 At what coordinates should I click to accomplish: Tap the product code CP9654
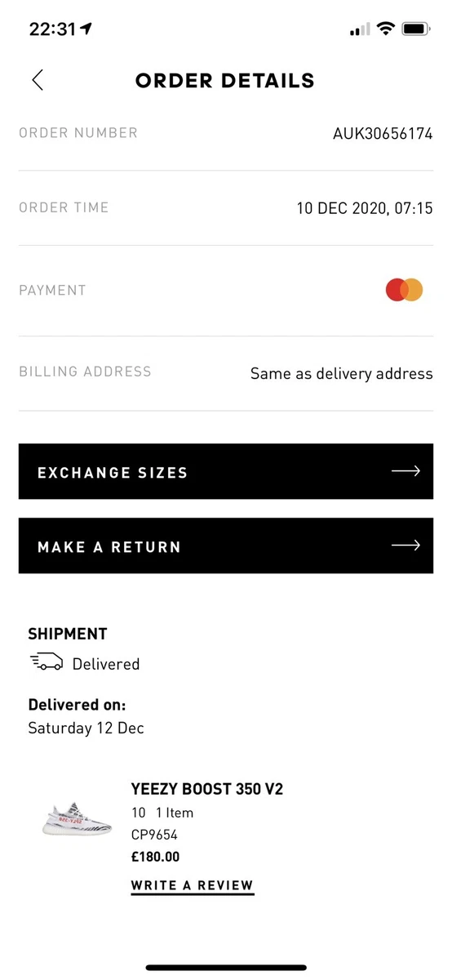[154, 835]
